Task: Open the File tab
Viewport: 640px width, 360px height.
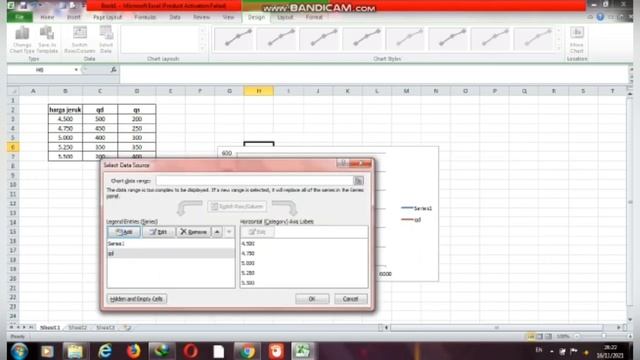Action: pyautogui.click(x=20, y=17)
